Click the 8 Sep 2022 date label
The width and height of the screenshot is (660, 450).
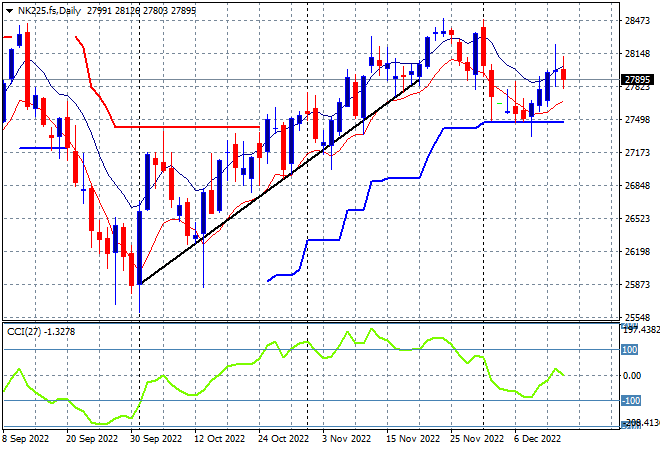tap(25, 439)
